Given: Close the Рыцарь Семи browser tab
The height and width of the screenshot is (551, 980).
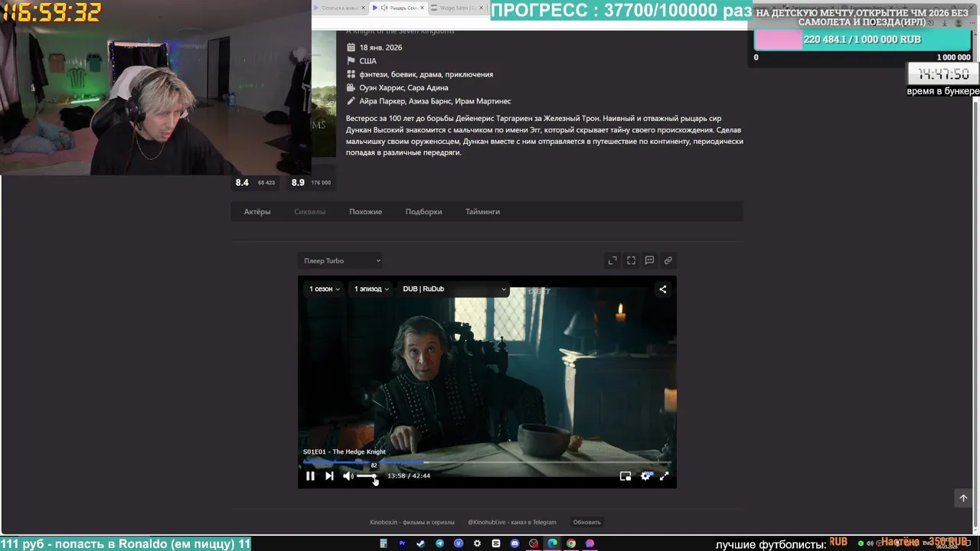Looking at the screenshot, I should pos(422,8).
